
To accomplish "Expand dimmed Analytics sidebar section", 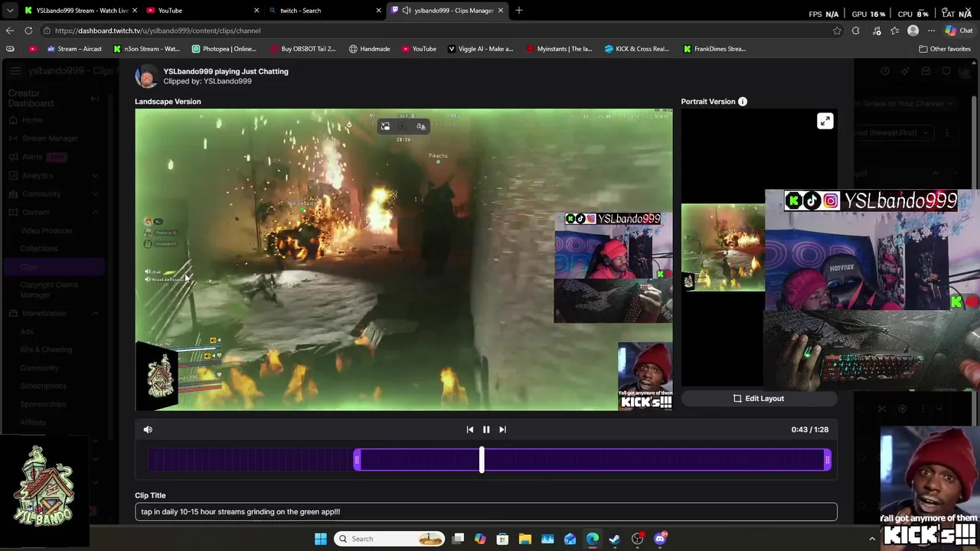I will tap(52, 175).
